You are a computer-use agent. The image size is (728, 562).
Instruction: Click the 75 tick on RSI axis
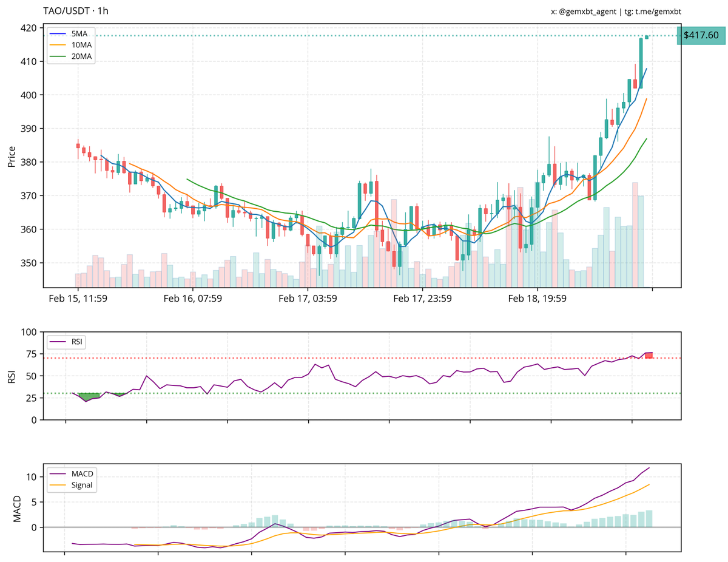(33, 354)
